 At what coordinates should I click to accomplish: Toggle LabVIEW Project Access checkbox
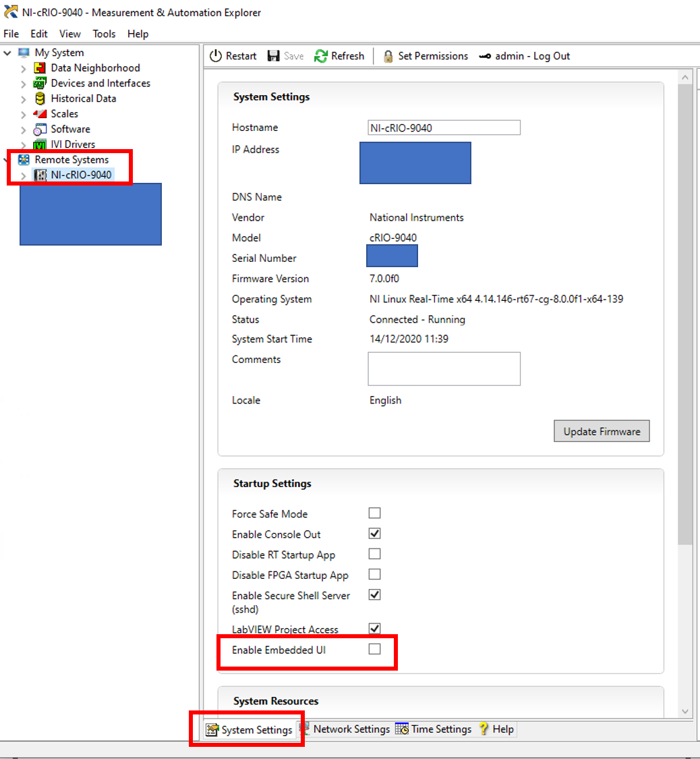(374, 628)
